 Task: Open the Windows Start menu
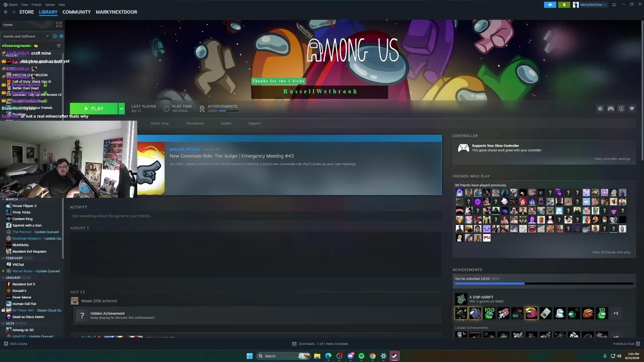tap(250, 356)
